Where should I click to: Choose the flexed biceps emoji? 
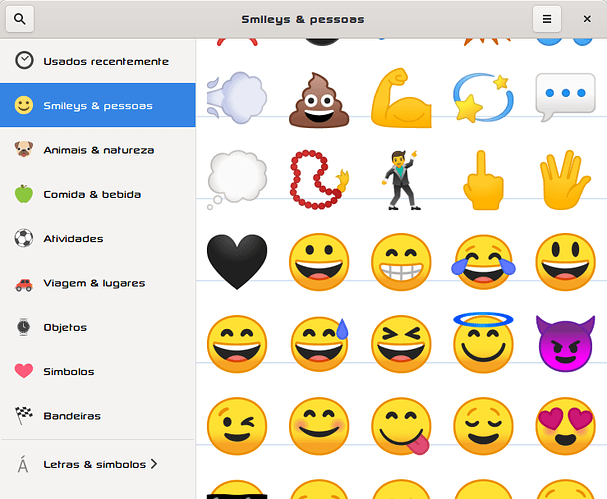pos(401,98)
